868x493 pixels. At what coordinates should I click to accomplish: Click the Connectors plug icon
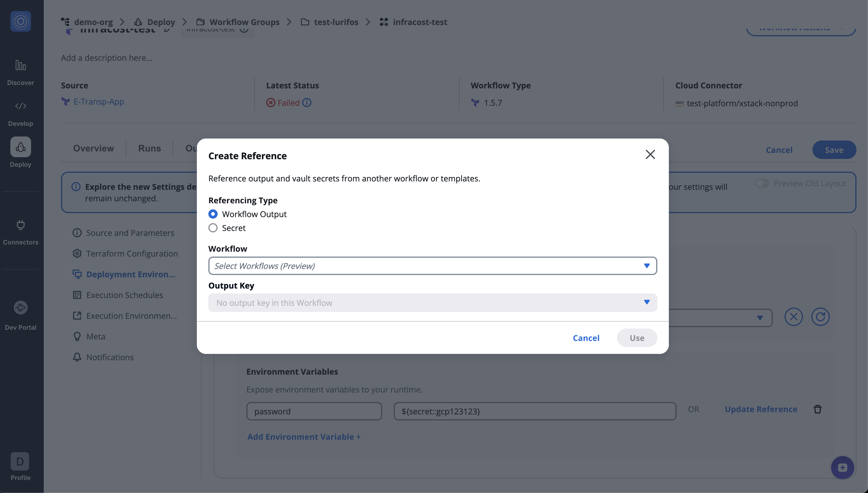[x=21, y=225]
